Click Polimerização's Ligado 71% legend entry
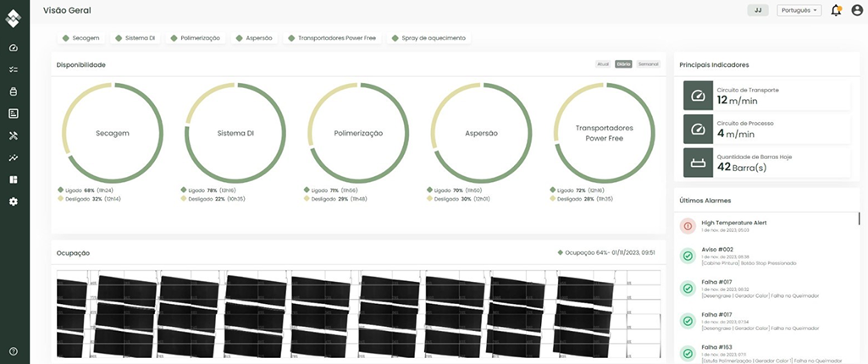The width and height of the screenshot is (868, 364). pos(332,190)
